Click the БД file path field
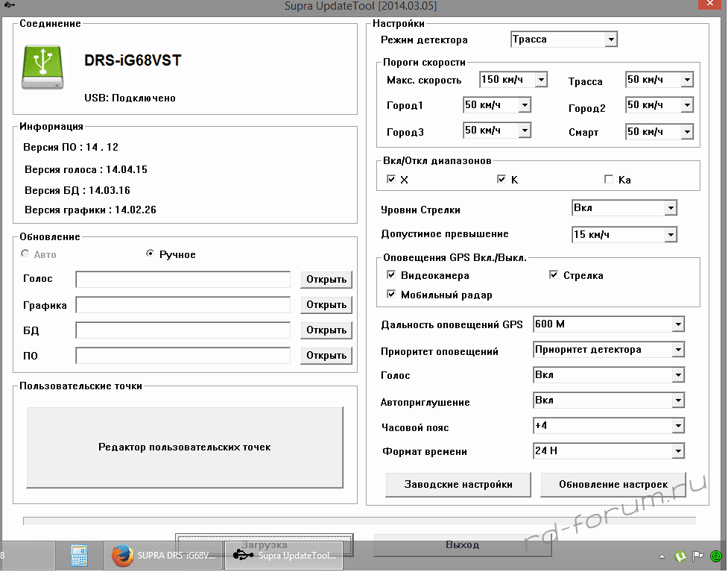728x572 pixels. [183, 330]
